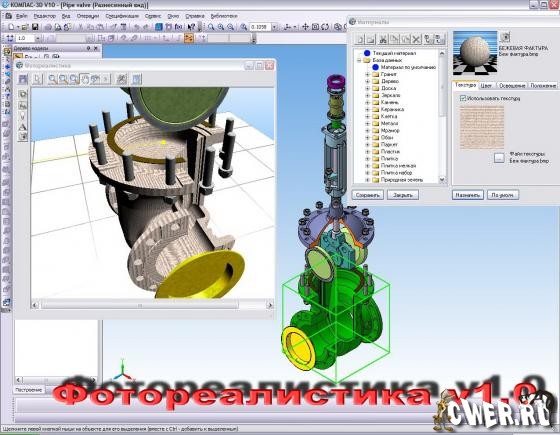Toggle 'Использовать текстуру' checkbox
Image resolution: width=560 pixels, height=435 pixels.
(463, 98)
